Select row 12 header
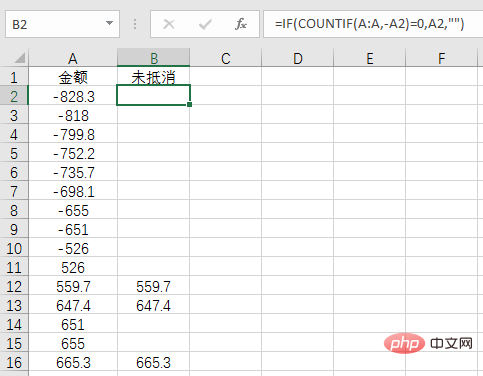This screenshot has height=376, width=483. pos(14,286)
